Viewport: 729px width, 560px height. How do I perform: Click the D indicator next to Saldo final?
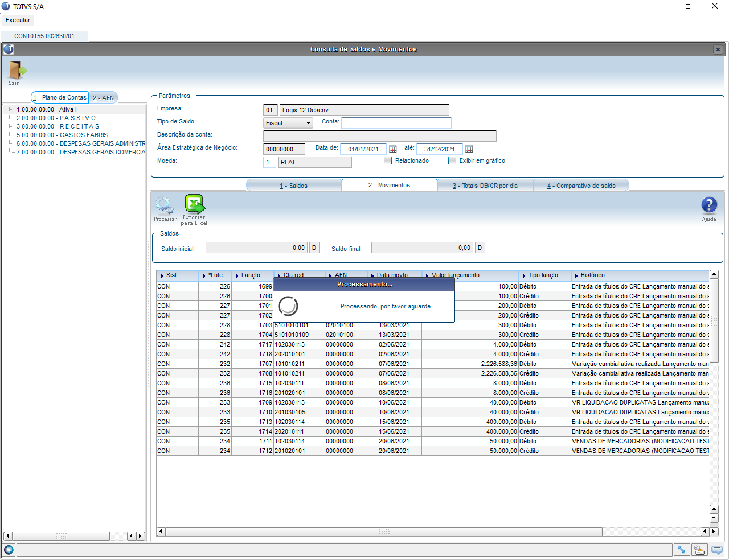coord(480,248)
